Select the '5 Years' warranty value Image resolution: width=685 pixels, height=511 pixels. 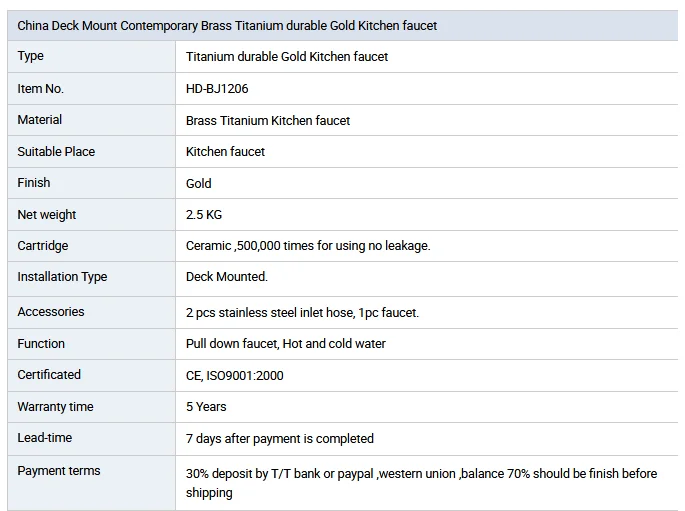pyautogui.click(x=206, y=407)
